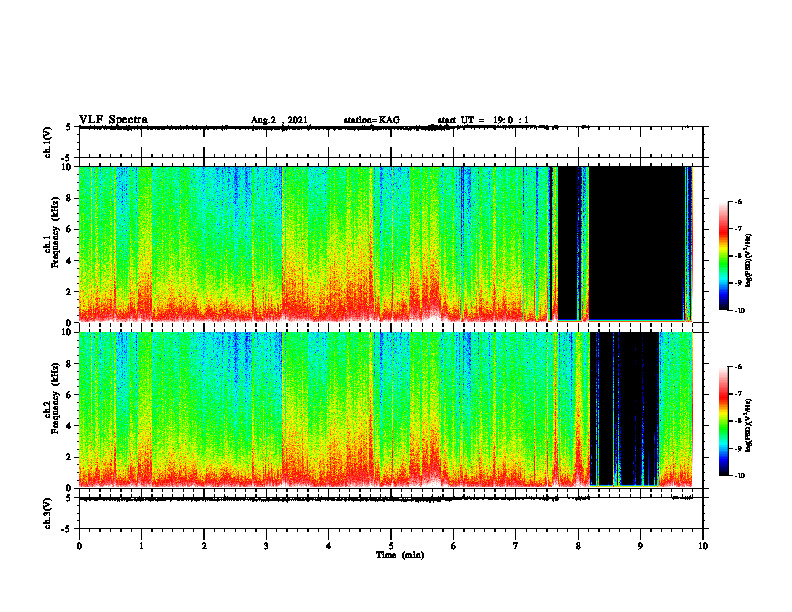Click the "10" frequency tick of ch.1 spectrogram
Screen dimensions: 792x612
click(69, 167)
